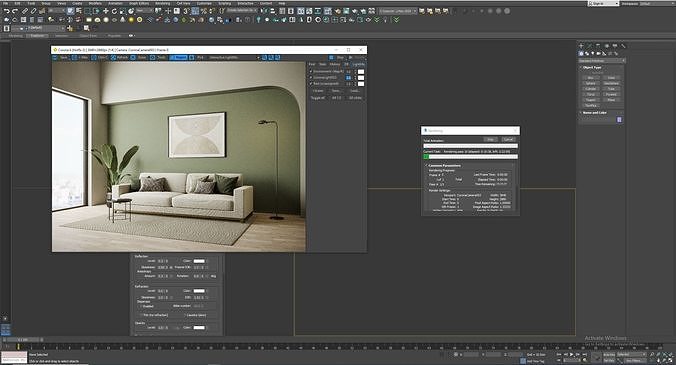Collapse the Name and Color rollout
This screenshot has width=676, height=365.
(594, 113)
